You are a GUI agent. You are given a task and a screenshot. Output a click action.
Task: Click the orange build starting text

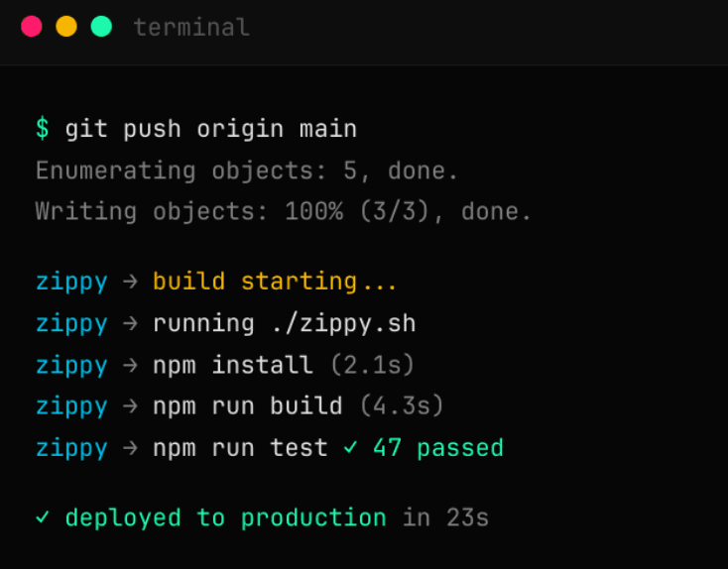click(275, 282)
